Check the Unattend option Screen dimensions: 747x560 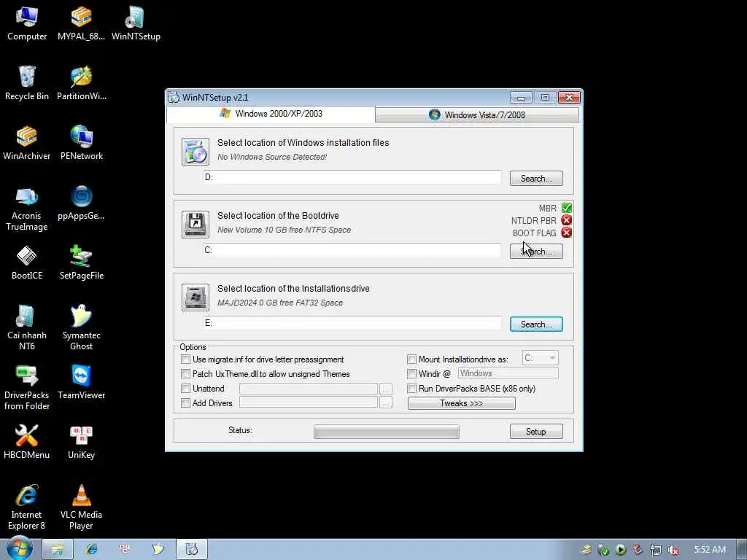[x=186, y=389]
